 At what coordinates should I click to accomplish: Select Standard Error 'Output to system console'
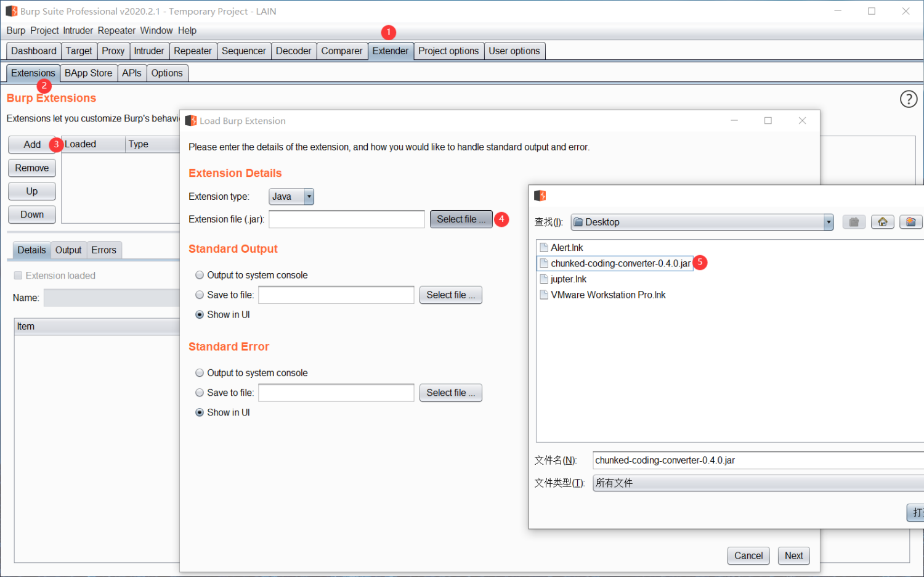pyautogui.click(x=200, y=373)
